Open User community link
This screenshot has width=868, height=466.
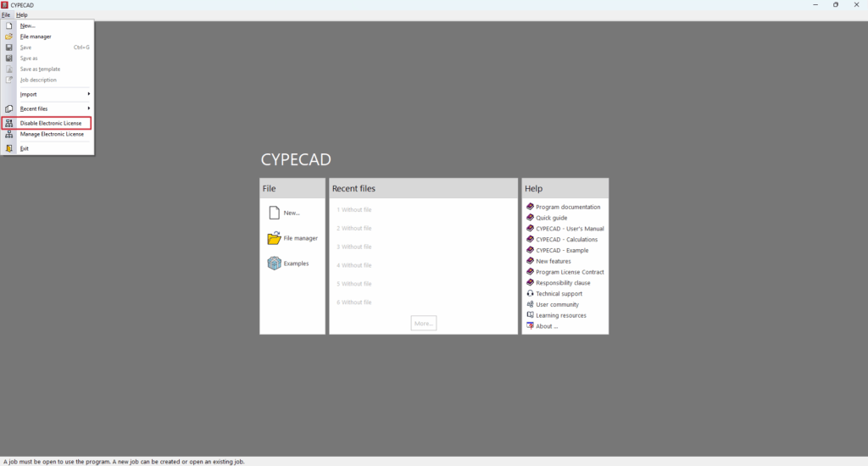coord(557,304)
